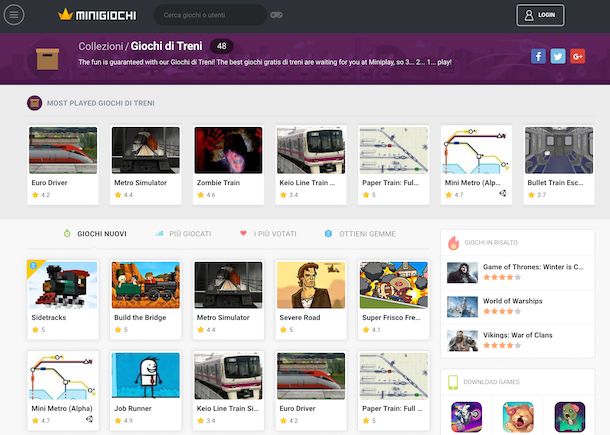This screenshot has width=610, height=435.
Task: Open Vikings: War of Clans link
Action: [518, 335]
